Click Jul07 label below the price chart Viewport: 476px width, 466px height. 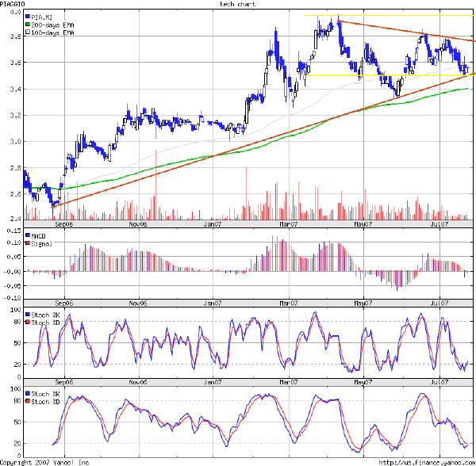(x=440, y=224)
